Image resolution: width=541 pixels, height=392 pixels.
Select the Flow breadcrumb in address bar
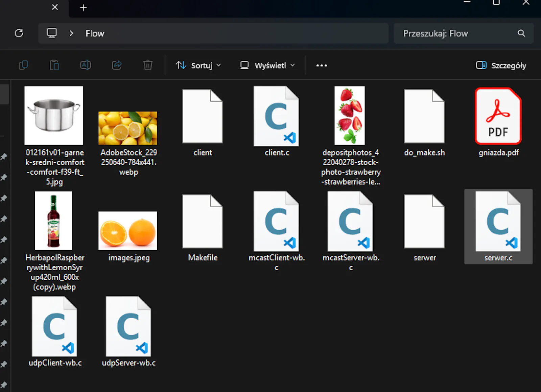click(95, 33)
